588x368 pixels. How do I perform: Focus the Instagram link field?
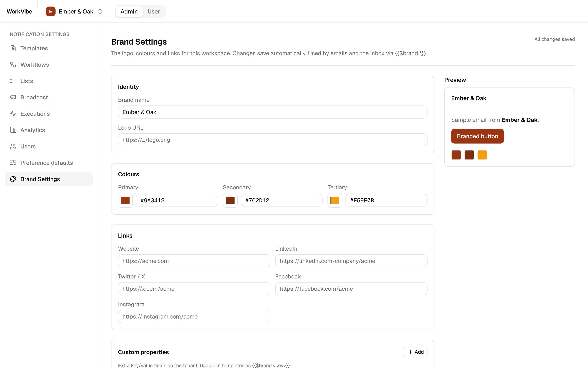[194, 316]
